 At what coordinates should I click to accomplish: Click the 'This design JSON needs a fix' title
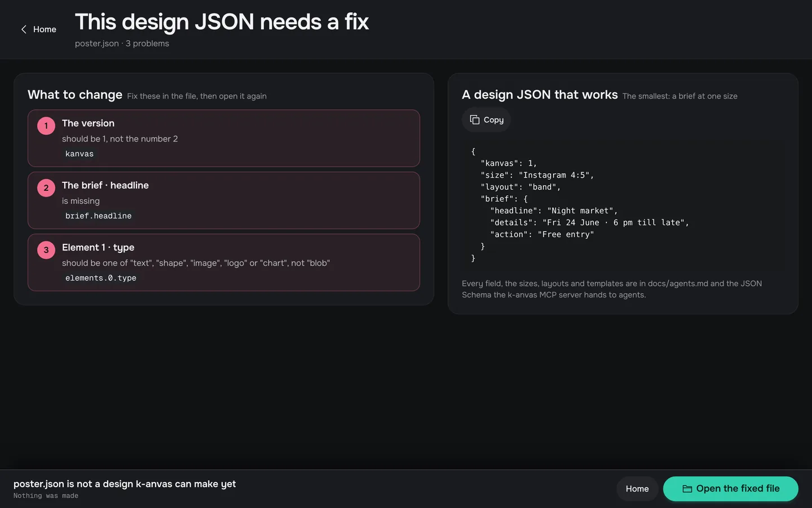click(222, 22)
